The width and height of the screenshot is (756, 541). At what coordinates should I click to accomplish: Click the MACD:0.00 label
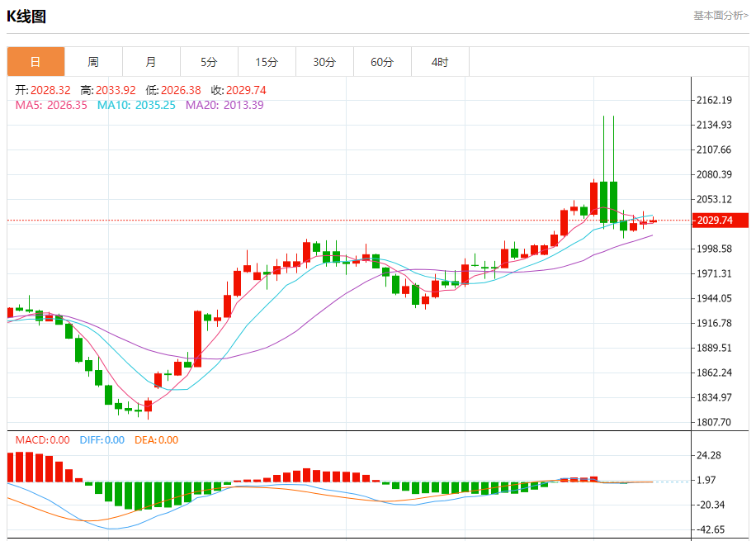point(42,440)
